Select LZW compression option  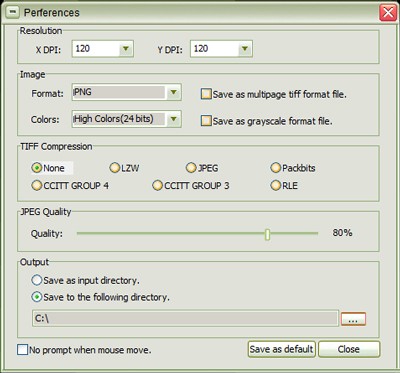point(115,168)
